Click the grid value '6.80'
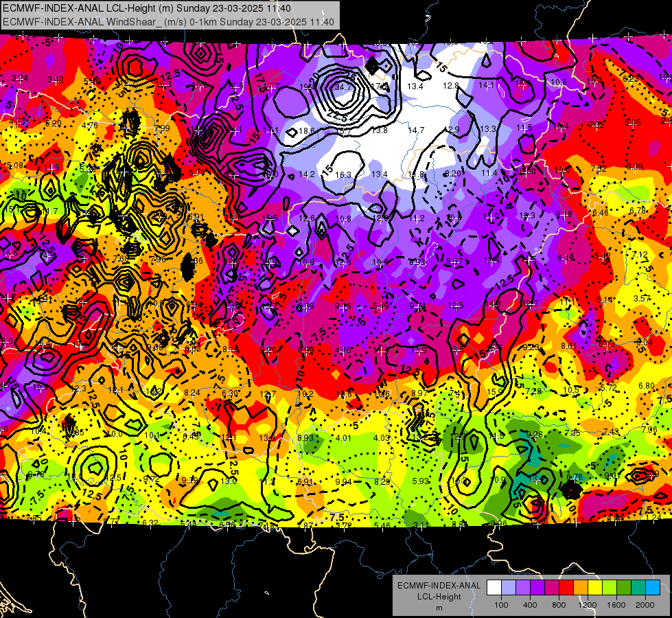Screen dimensions: 672x618 click(x=647, y=385)
